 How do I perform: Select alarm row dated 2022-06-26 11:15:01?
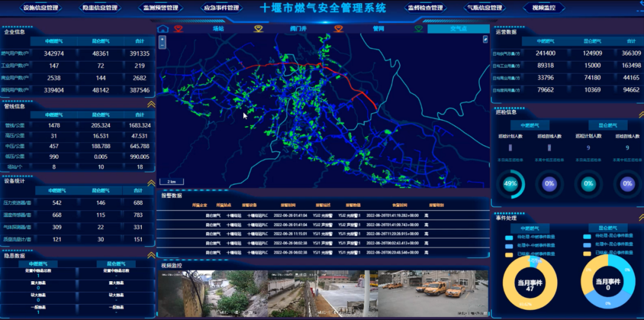[x=324, y=233]
